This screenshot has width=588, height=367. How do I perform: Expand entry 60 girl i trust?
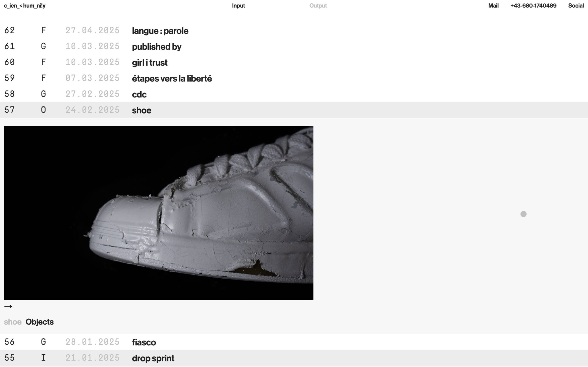point(150,63)
